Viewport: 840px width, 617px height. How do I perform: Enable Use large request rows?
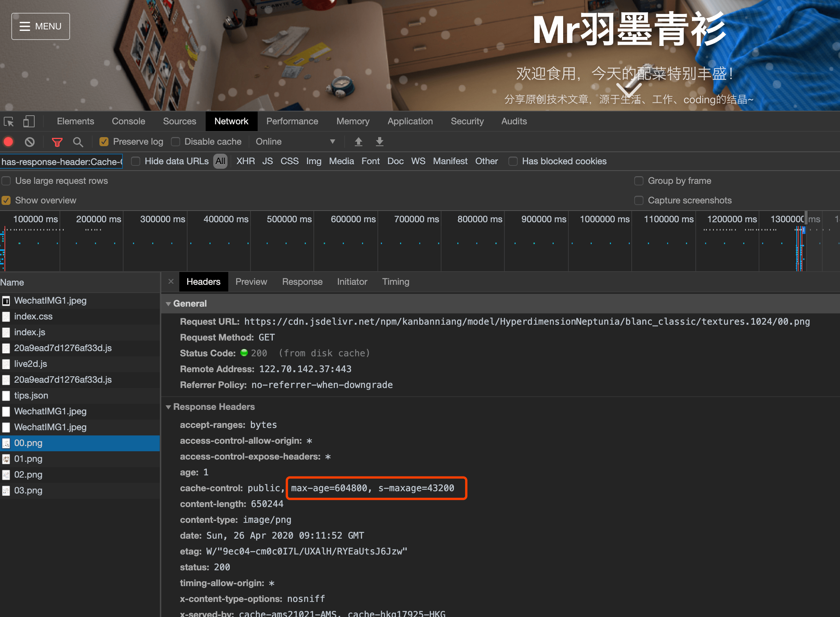tap(6, 181)
